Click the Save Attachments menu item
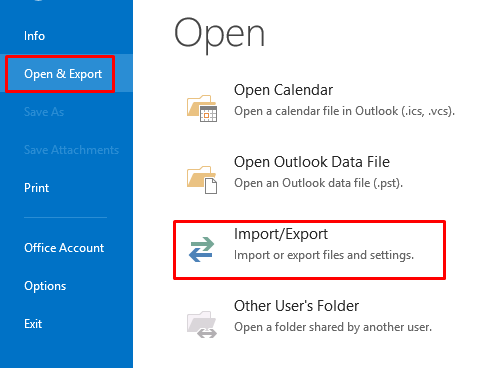 point(71,150)
